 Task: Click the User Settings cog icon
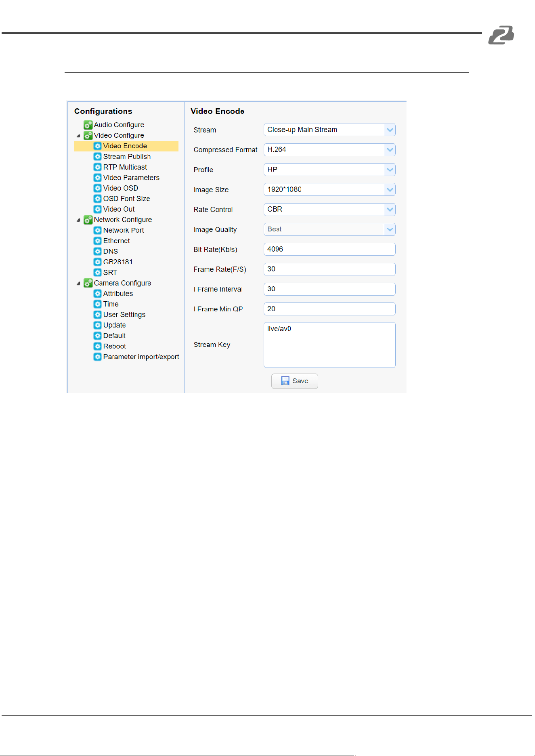click(97, 315)
